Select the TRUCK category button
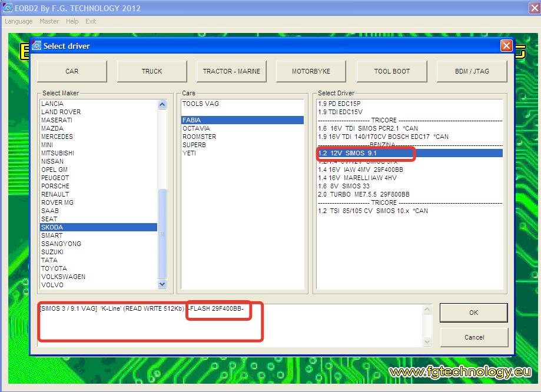This screenshot has height=392, width=541. tap(152, 71)
